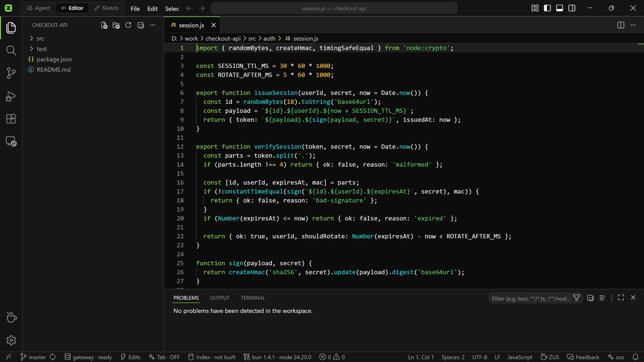Collapse all folders in explorer
The width and height of the screenshot is (644, 362).
pos(140,25)
